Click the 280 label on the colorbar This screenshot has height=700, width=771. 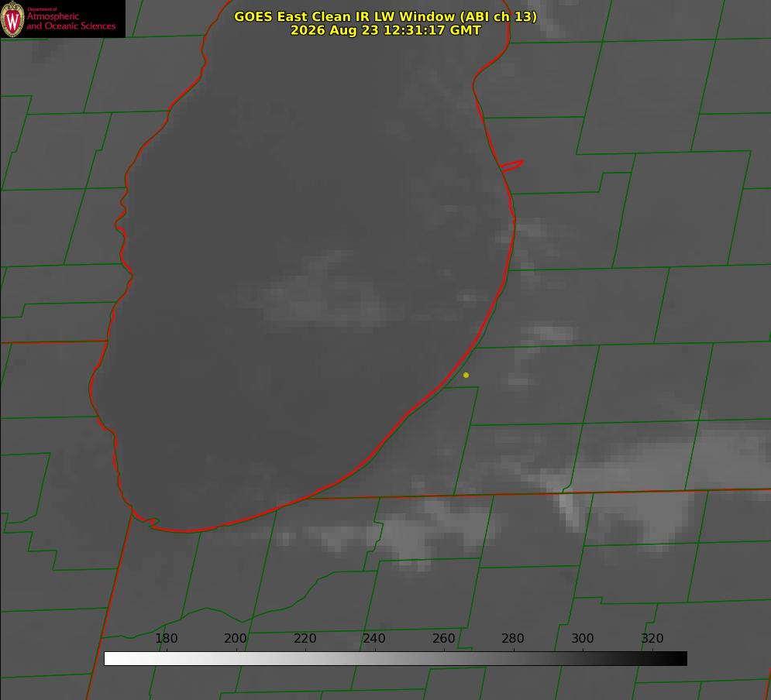[513, 638]
